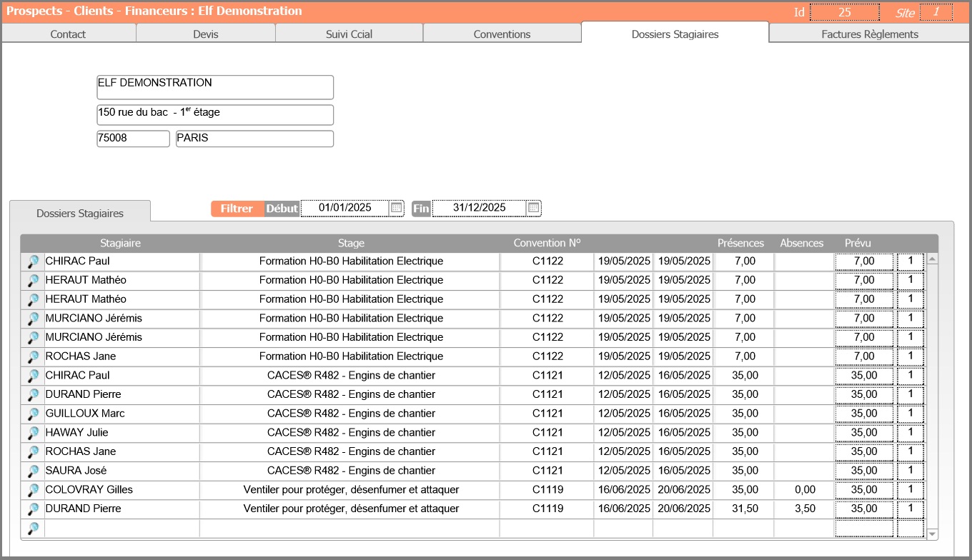The width and height of the screenshot is (972, 560).
Task: Click magnifier icon next to HAWAY Julie
Action: click(x=33, y=433)
